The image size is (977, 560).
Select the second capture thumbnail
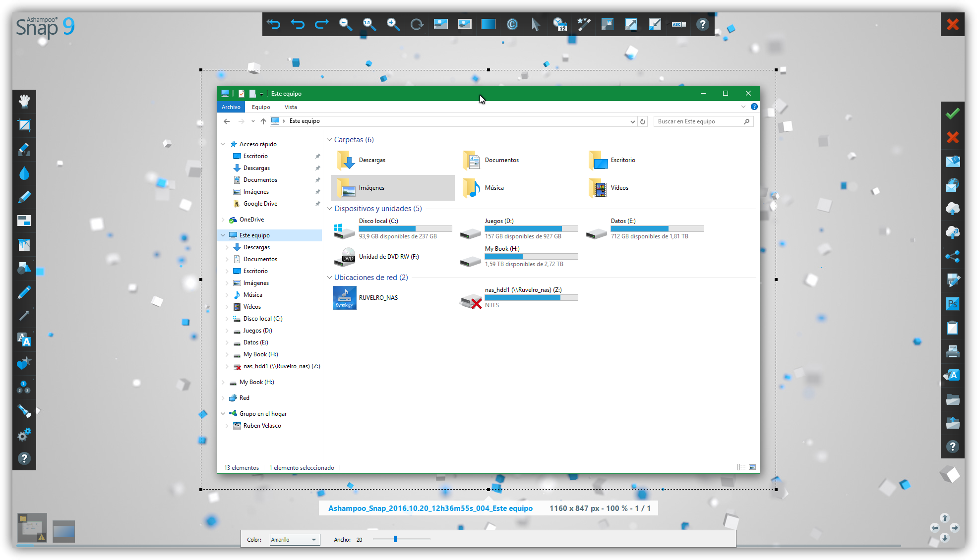click(63, 531)
